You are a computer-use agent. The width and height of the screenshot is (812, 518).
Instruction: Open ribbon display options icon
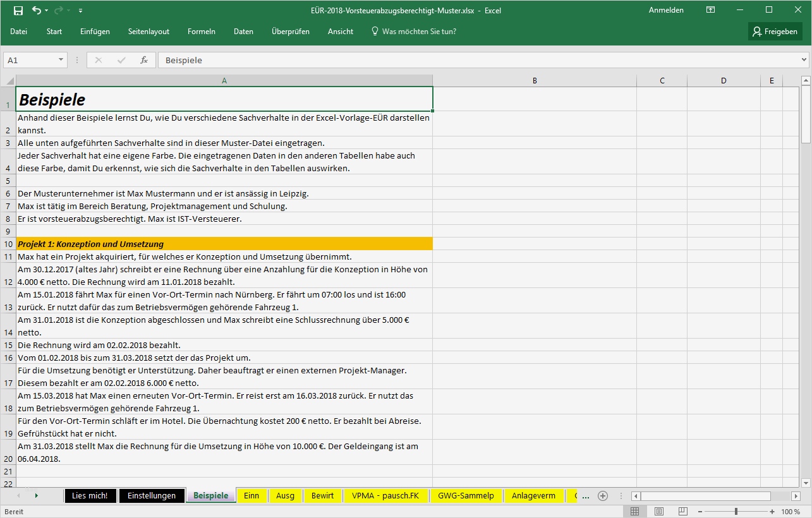click(x=711, y=10)
